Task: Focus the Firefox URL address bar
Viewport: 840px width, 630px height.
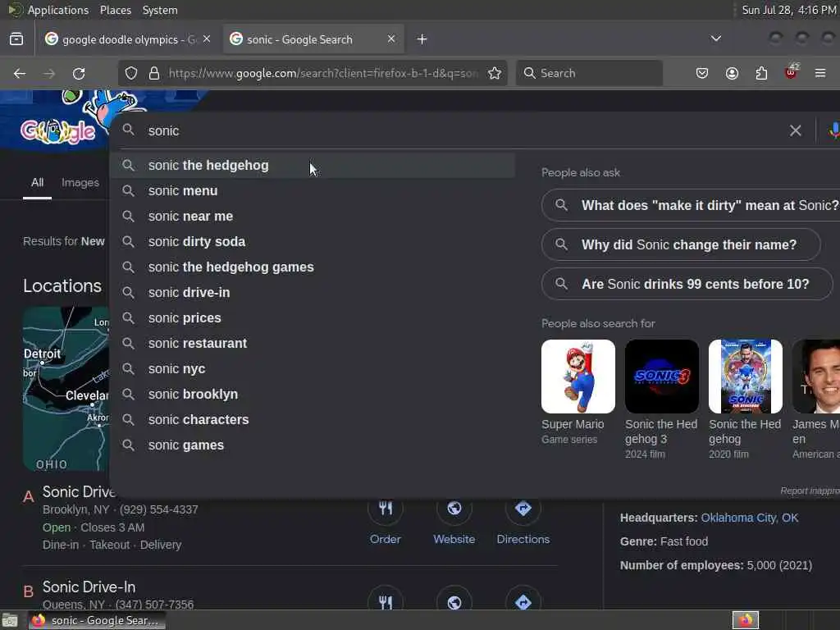Action: pos(323,73)
